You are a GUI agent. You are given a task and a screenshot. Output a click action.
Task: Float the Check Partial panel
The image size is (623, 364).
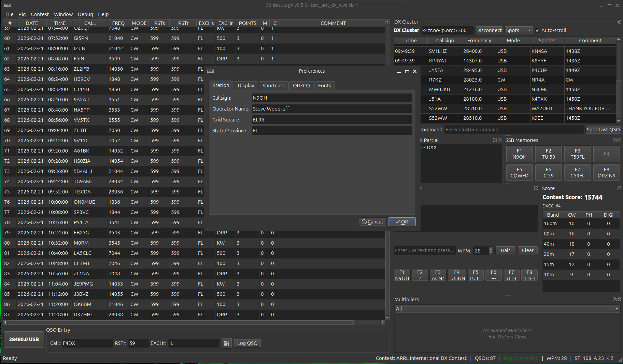point(494,140)
